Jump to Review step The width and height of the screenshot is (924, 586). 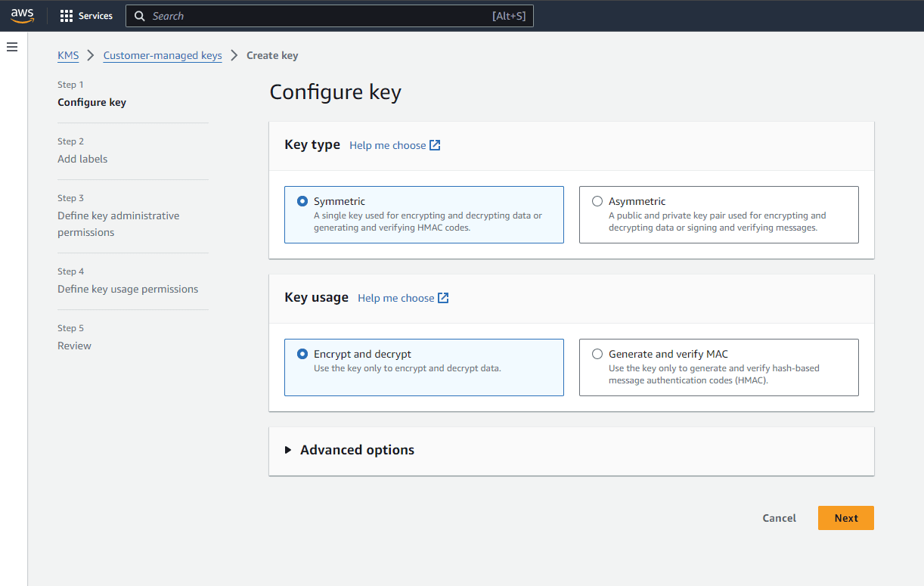pyautogui.click(x=74, y=346)
